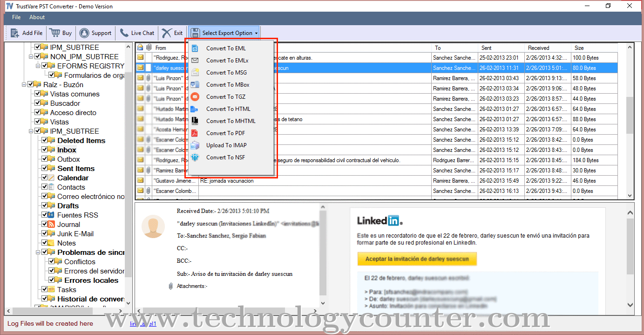Select the Gustavo Jimenez RE: jornada vacunacion email
Screen dimensions: 644x335
pyautogui.click(x=377, y=180)
